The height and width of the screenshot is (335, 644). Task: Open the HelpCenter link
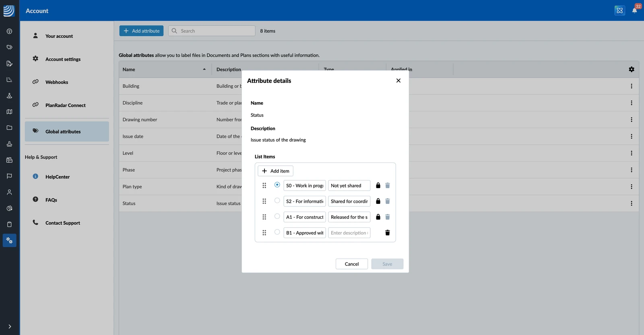point(58,177)
